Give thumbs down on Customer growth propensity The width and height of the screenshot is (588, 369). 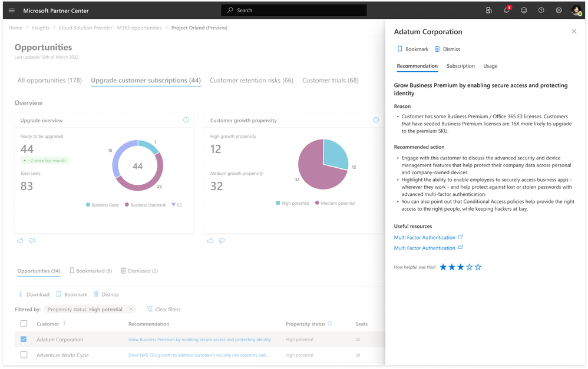(x=222, y=241)
